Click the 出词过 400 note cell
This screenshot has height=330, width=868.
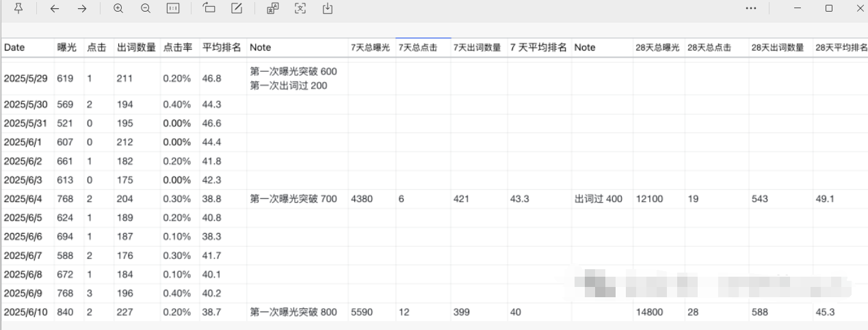[599, 199]
